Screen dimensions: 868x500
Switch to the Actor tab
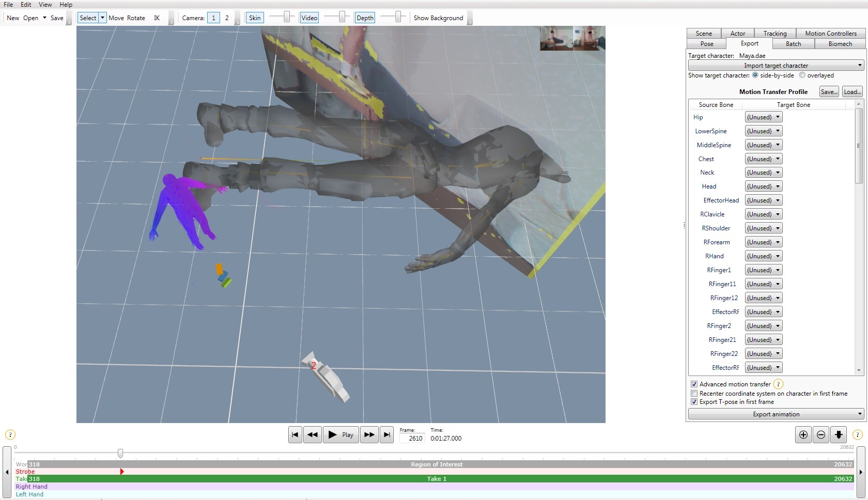tap(738, 34)
